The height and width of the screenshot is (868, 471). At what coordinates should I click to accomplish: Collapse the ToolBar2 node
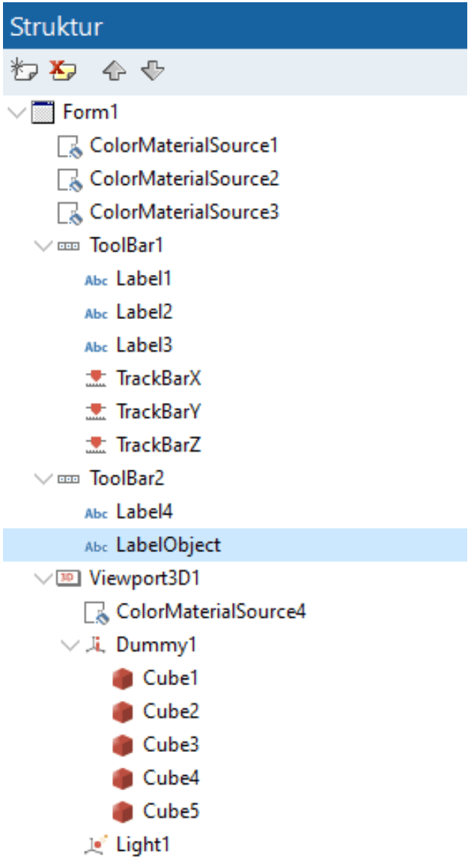click(x=43, y=479)
